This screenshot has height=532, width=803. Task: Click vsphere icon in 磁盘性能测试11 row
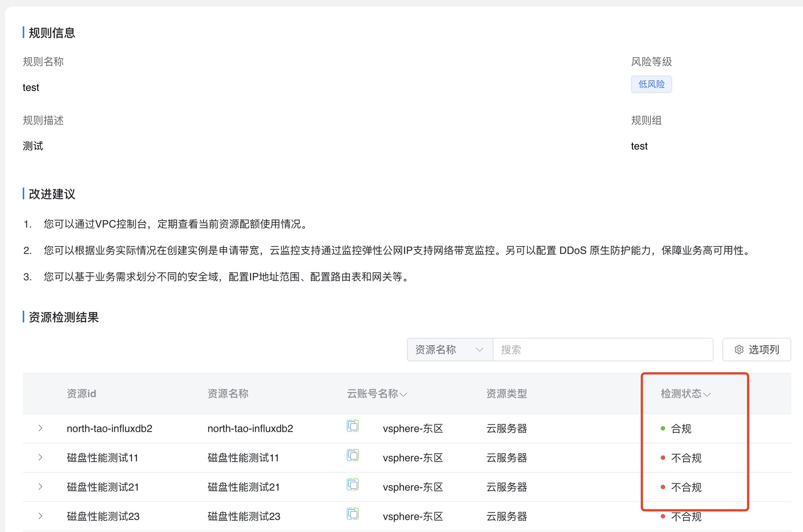click(352, 455)
